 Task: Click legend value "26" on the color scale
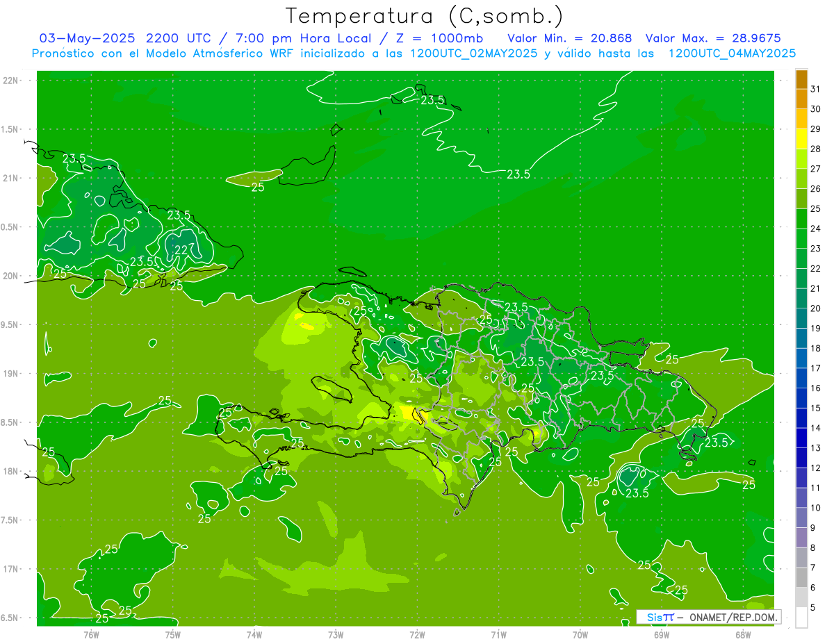816,188
